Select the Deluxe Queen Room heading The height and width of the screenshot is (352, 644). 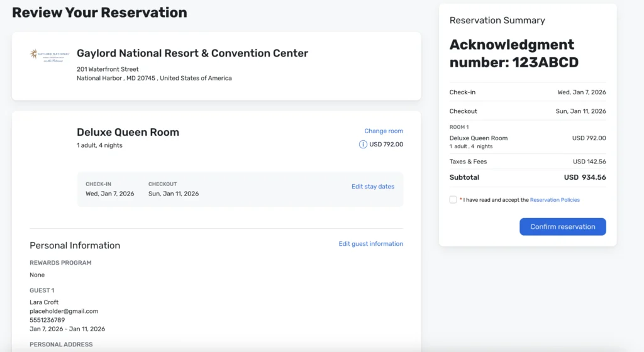(128, 132)
